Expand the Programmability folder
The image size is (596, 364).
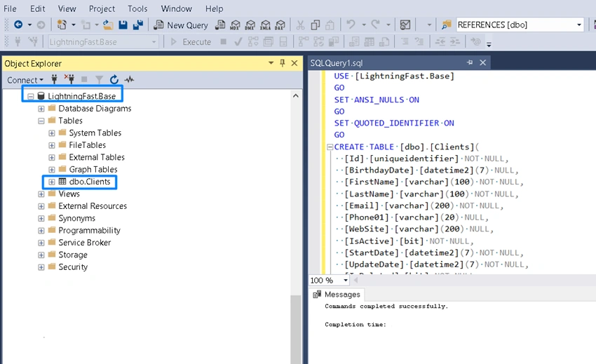coord(41,231)
